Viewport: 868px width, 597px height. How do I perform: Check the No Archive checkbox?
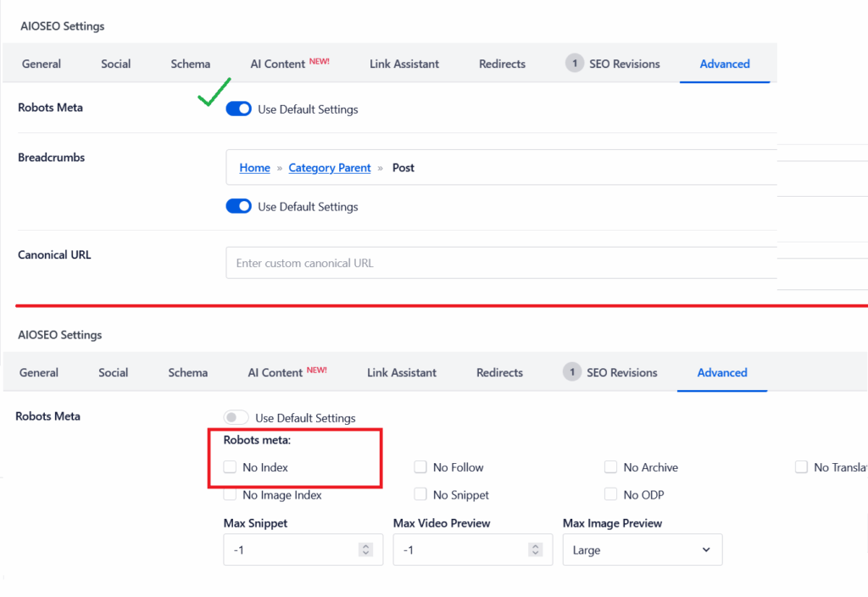pos(610,467)
